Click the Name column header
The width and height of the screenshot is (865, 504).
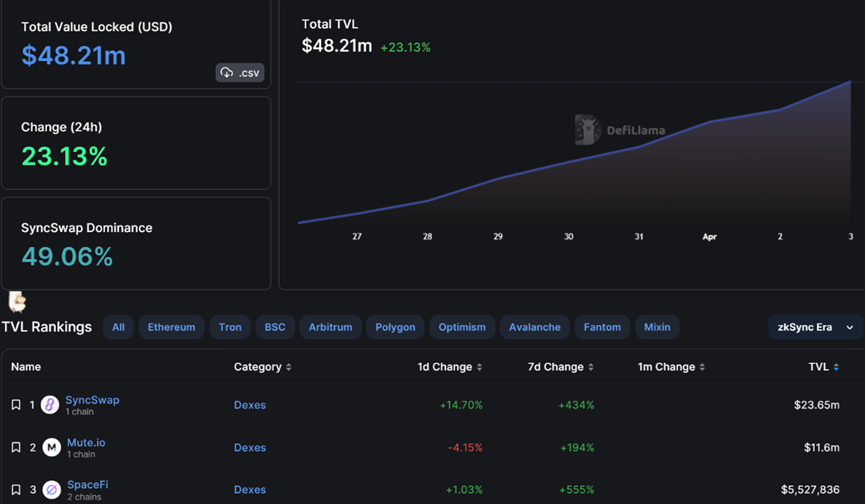point(26,367)
